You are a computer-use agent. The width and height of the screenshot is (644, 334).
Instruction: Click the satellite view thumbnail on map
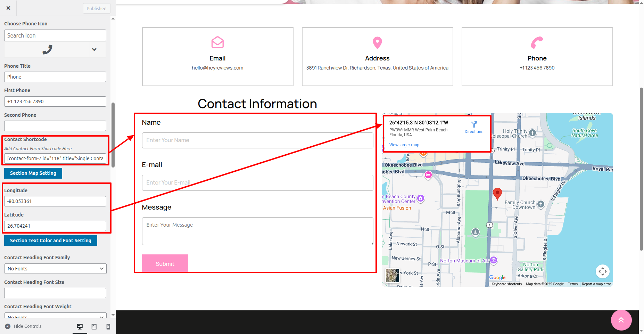392,276
